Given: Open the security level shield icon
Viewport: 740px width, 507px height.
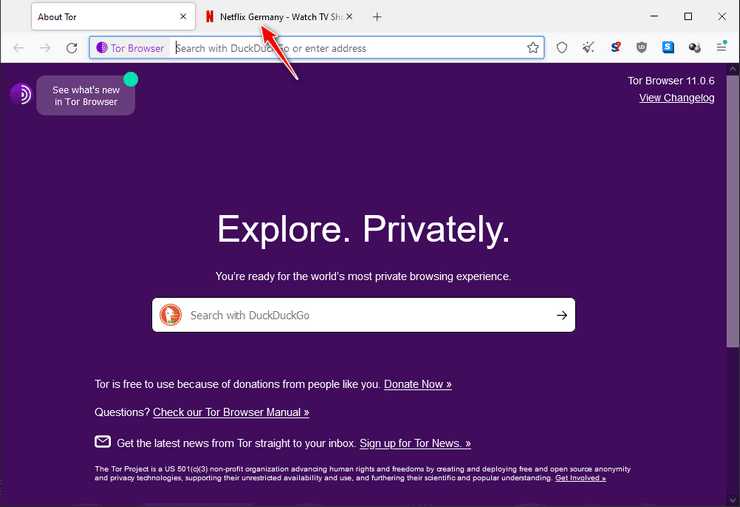Looking at the screenshot, I should pos(562,47).
